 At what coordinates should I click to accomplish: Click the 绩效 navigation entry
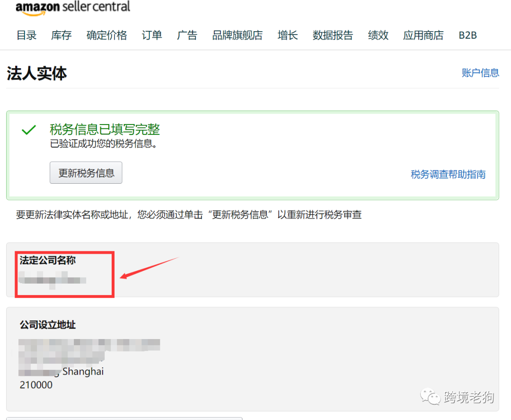pos(378,35)
